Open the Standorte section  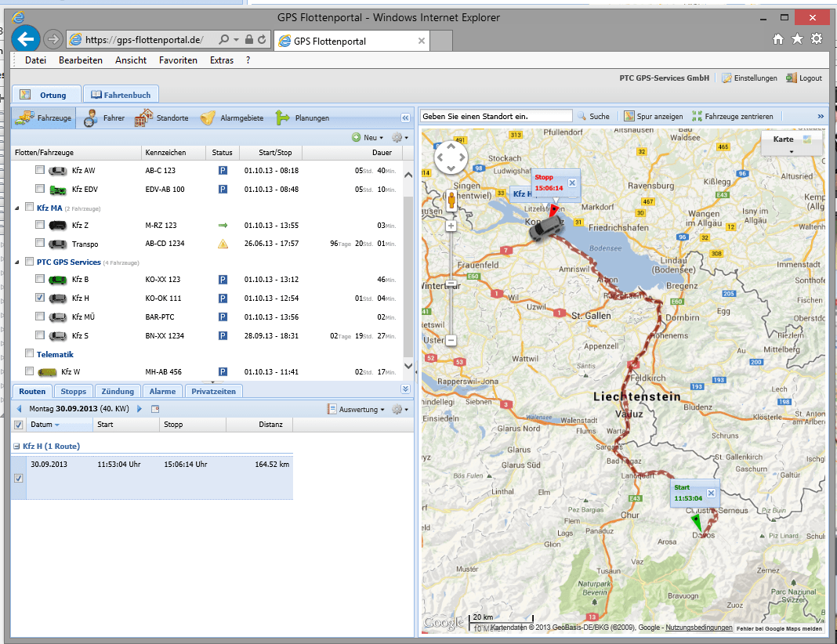pos(161,118)
